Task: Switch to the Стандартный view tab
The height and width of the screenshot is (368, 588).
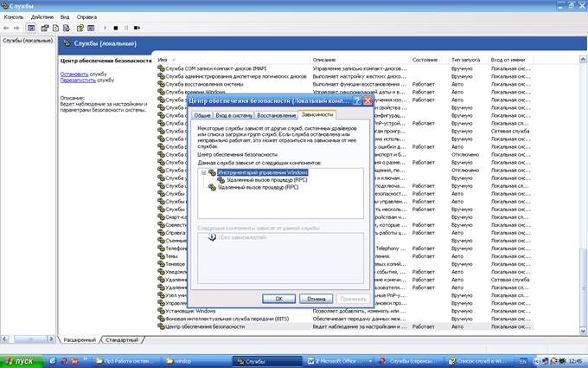Action: [x=122, y=339]
